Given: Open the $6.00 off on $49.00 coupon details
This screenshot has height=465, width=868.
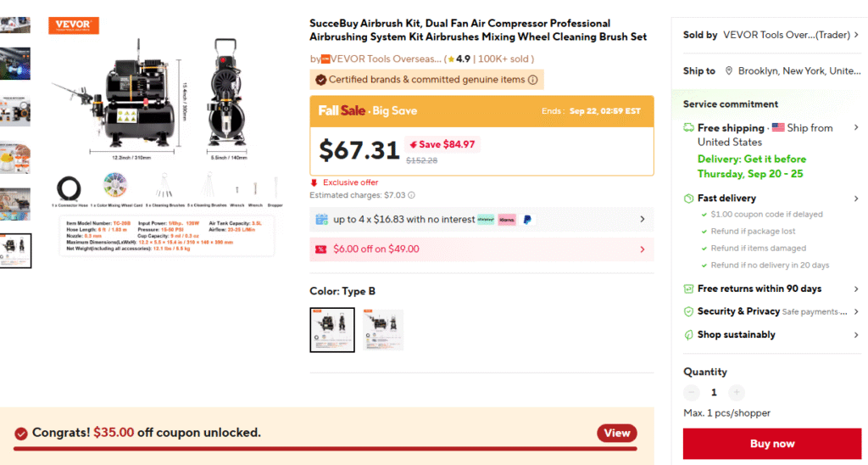Looking at the screenshot, I should (642, 249).
